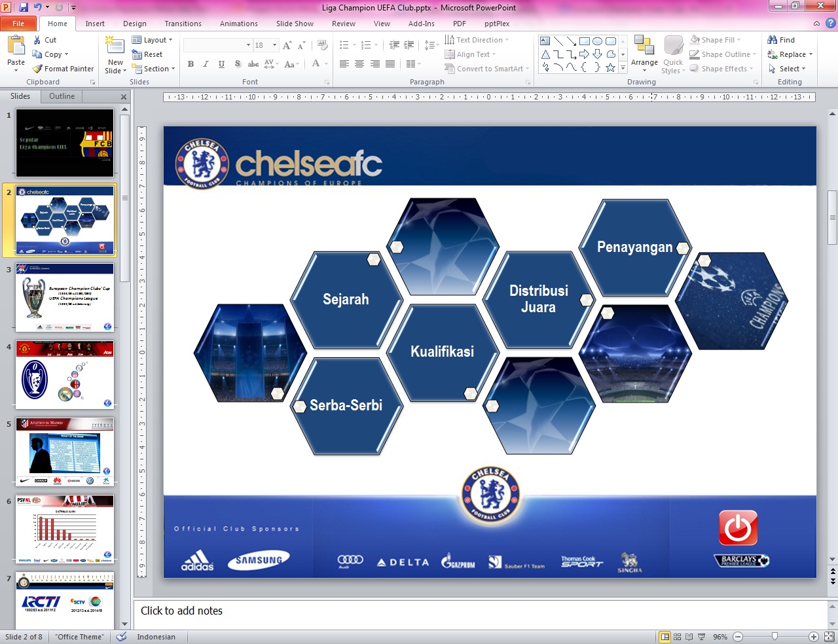
Task: Toggle Italic formatting
Action: point(206,64)
